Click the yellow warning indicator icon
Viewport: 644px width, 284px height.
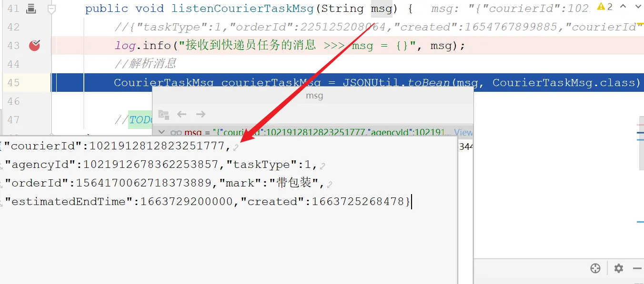(601, 7)
